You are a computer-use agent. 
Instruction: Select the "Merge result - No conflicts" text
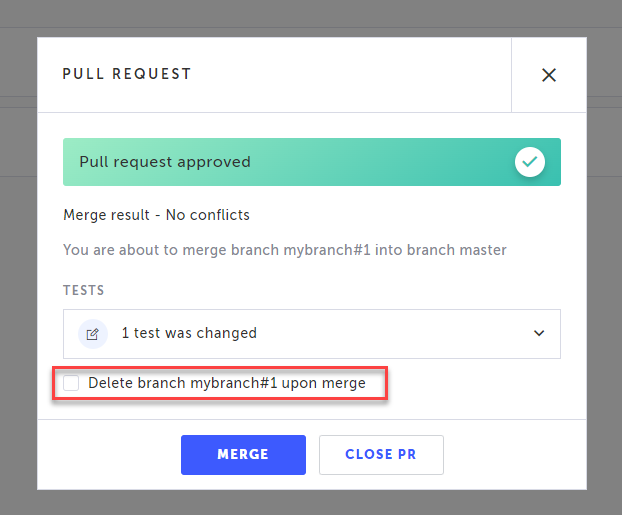(156, 215)
